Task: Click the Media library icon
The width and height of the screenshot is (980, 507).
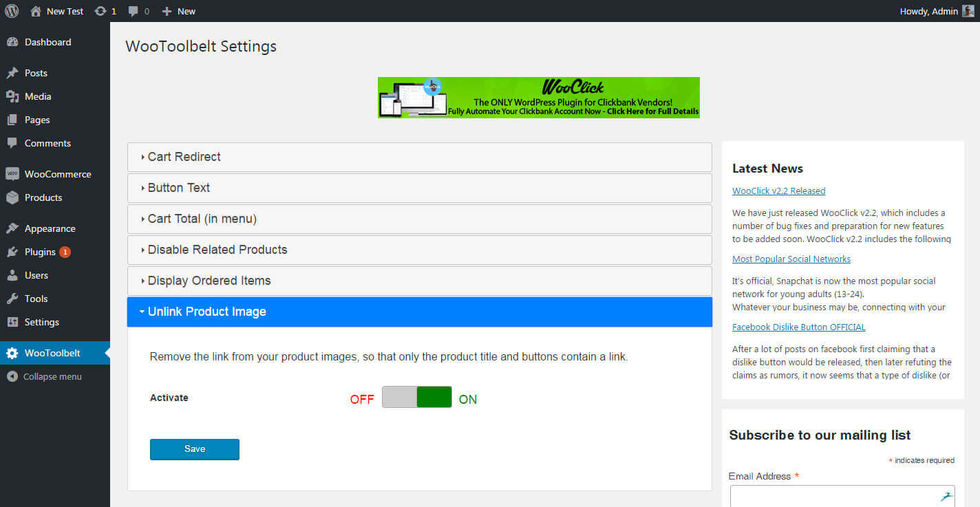Action: [12, 96]
